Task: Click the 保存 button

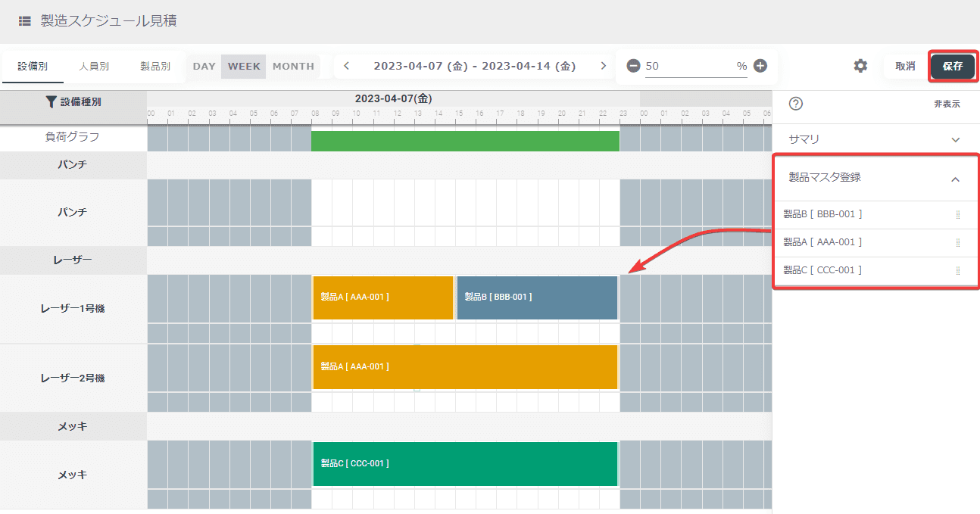Action: coord(953,66)
